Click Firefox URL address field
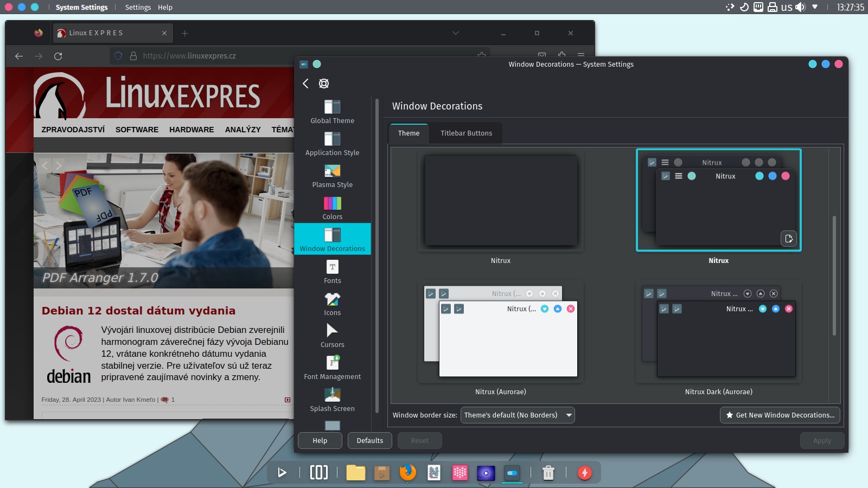This screenshot has width=868, height=488. pyautogui.click(x=301, y=56)
